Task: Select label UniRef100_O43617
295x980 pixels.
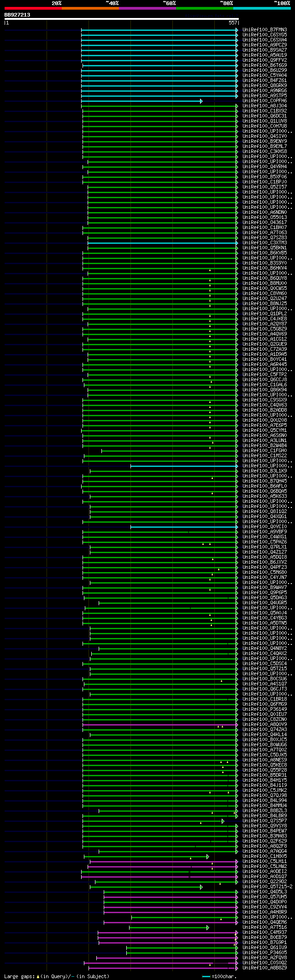Action: click(x=265, y=223)
